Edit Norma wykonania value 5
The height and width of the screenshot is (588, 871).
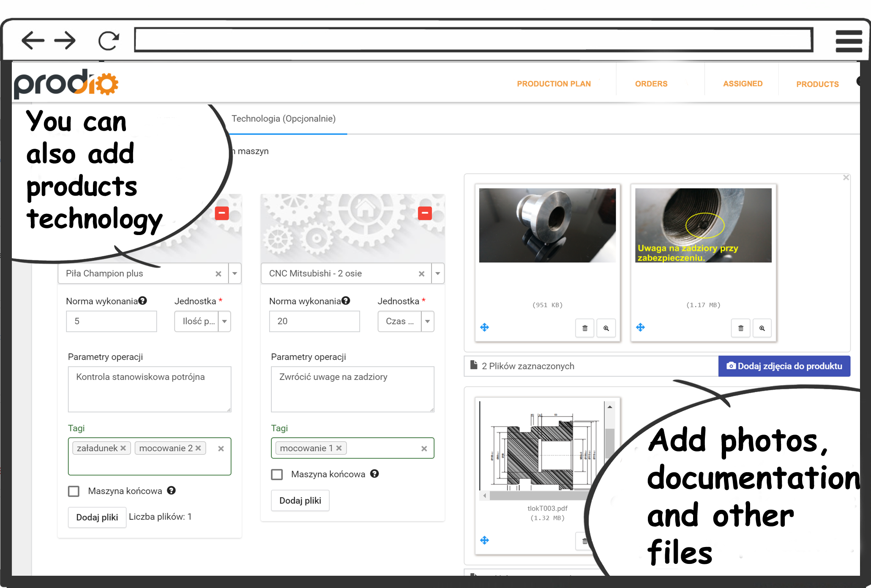[x=112, y=321]
